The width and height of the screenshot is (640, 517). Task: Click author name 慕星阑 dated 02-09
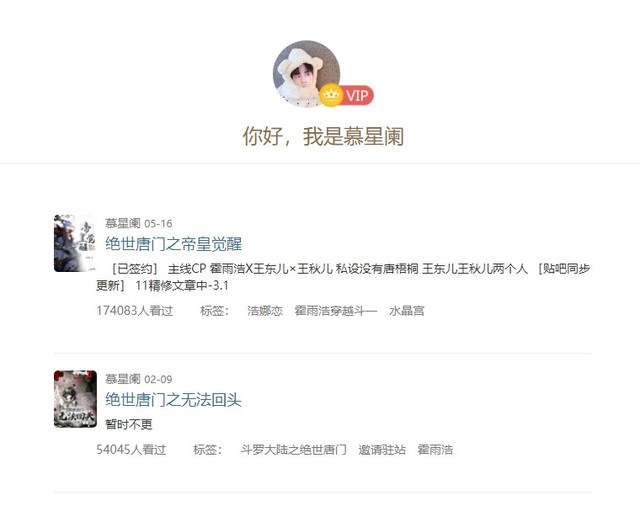click(x=122, y=379)
